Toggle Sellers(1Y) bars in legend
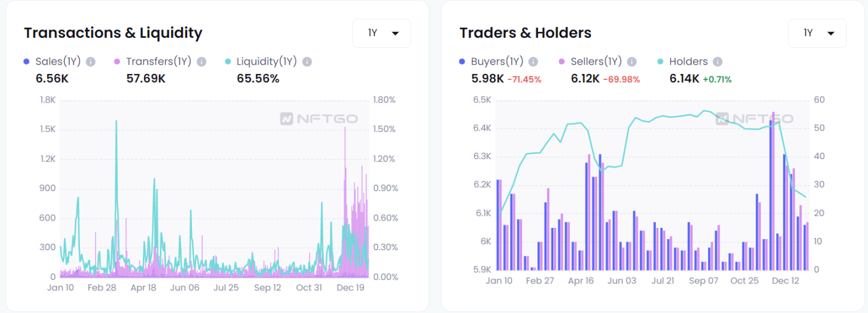The image size is (868, 313). pos(590,62)
